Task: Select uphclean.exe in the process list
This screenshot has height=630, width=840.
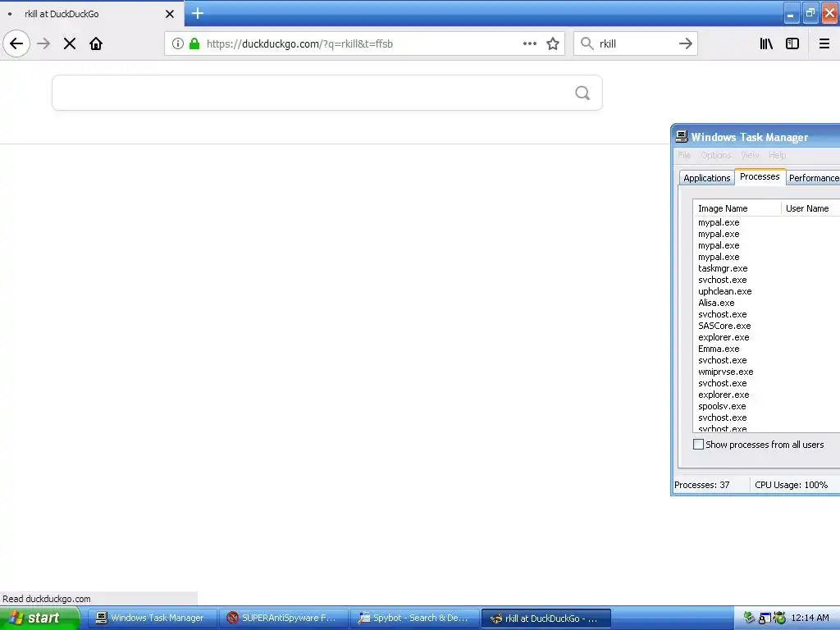Action: coord(725,291)
